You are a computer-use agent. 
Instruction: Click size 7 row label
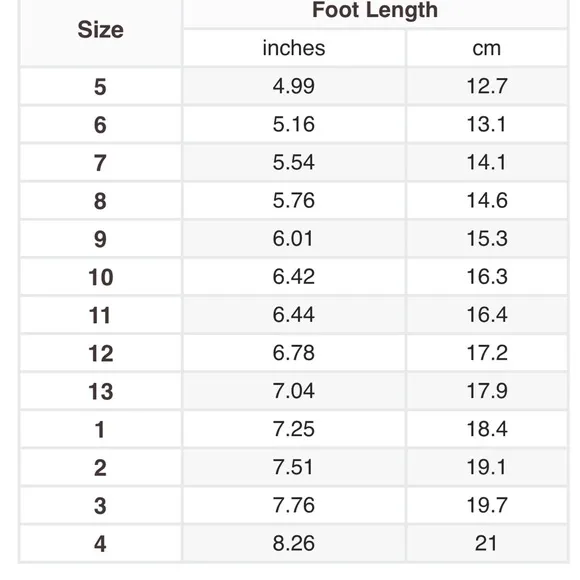pos(100,163)
